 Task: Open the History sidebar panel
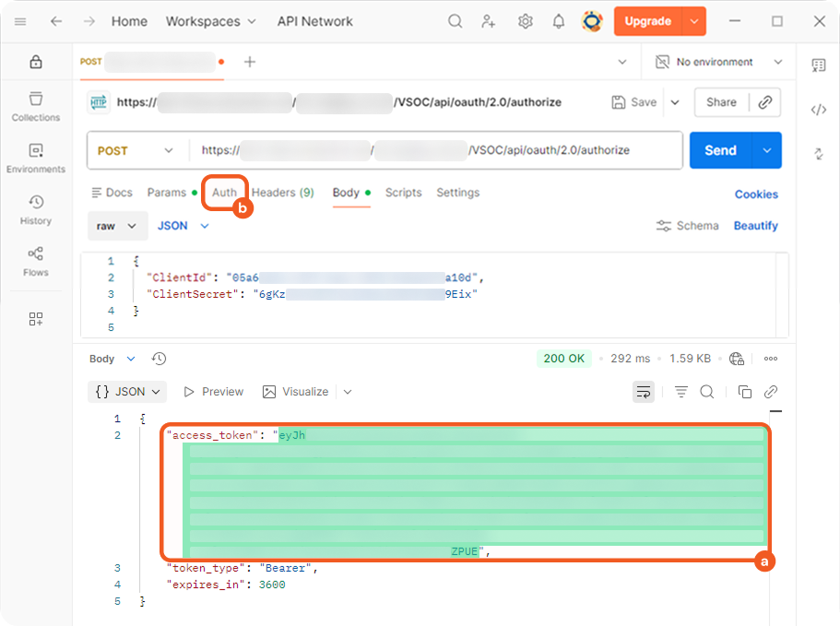(x=36, y=209)
